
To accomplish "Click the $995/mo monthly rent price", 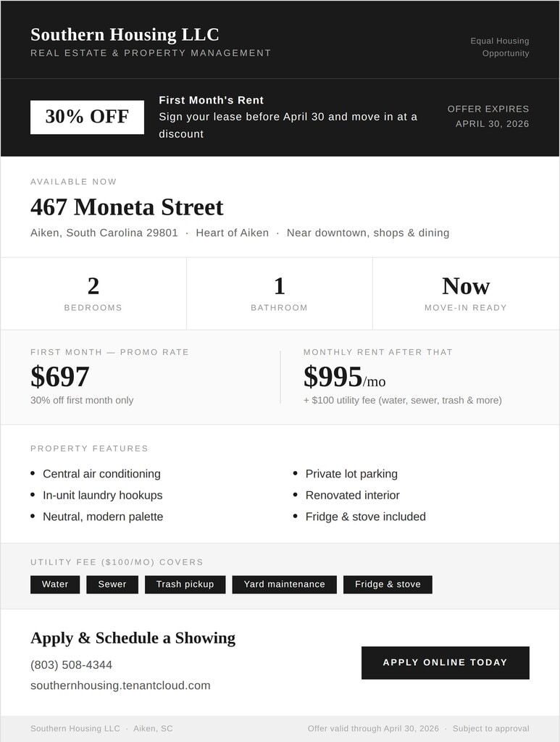I will tap(344, 378).
